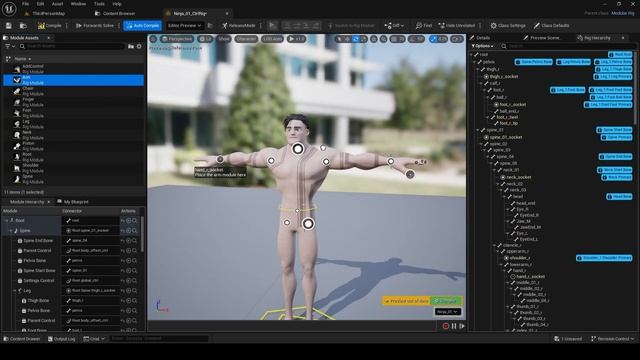Open the LOD Auto dropdown
The image size is (640, 360).
272,39
